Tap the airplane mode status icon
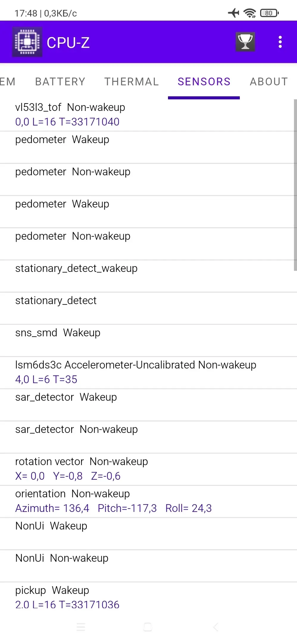297x644 pixels. pyautogui.click(x=234, y=13)
